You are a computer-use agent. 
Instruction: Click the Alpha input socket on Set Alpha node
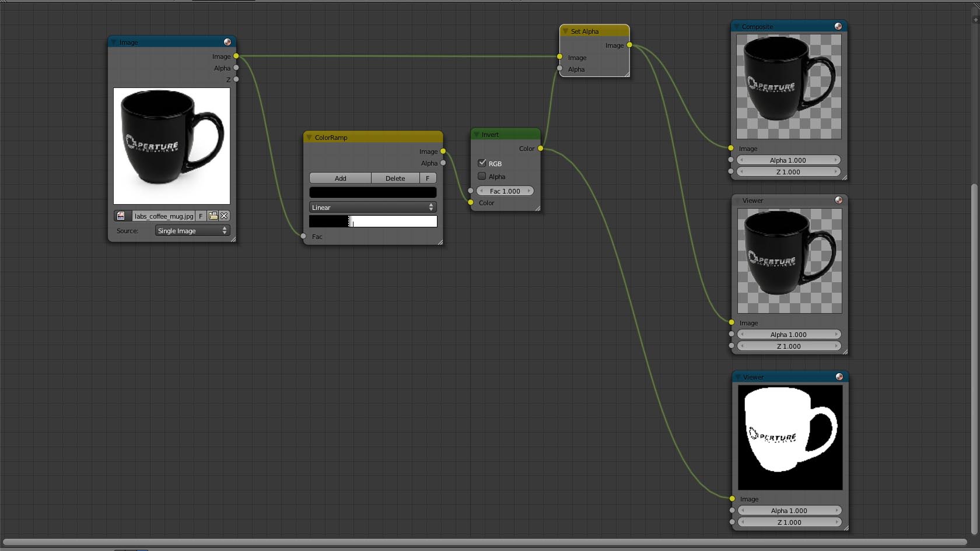(x=559, y=69)
